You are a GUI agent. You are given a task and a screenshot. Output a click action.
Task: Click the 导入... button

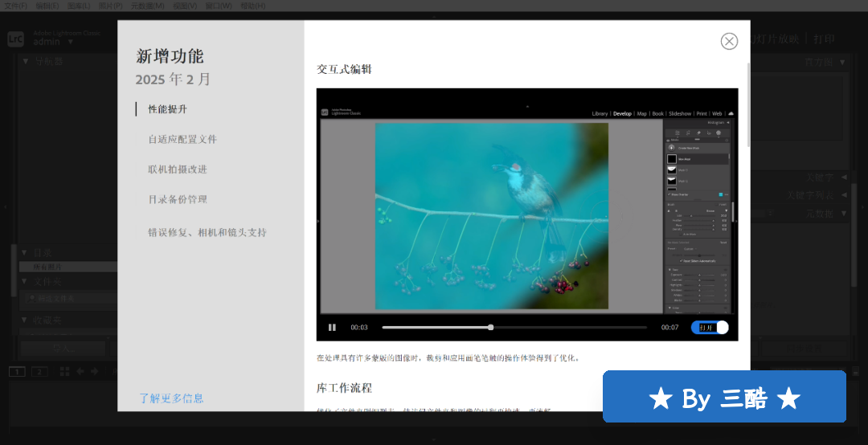click(x=63, y=349)
